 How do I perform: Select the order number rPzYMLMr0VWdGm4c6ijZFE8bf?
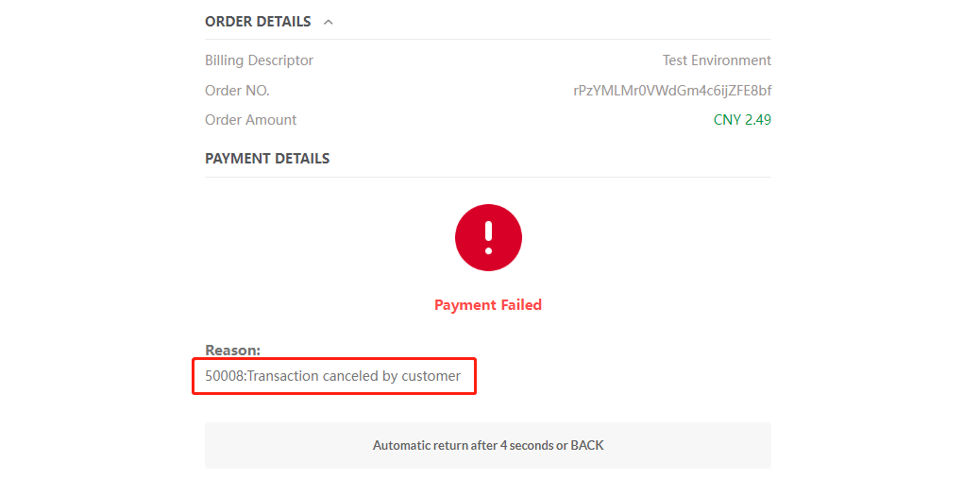pos(671,91)
